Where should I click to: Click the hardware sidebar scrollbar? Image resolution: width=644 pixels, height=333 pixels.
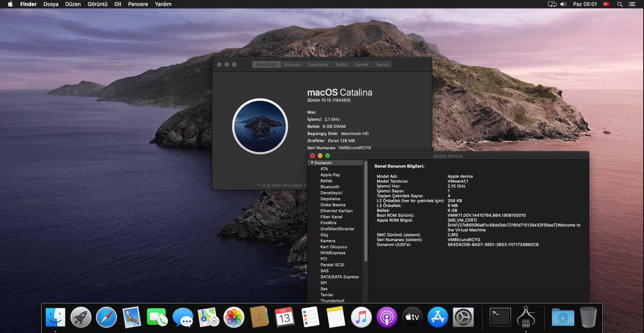365,211
